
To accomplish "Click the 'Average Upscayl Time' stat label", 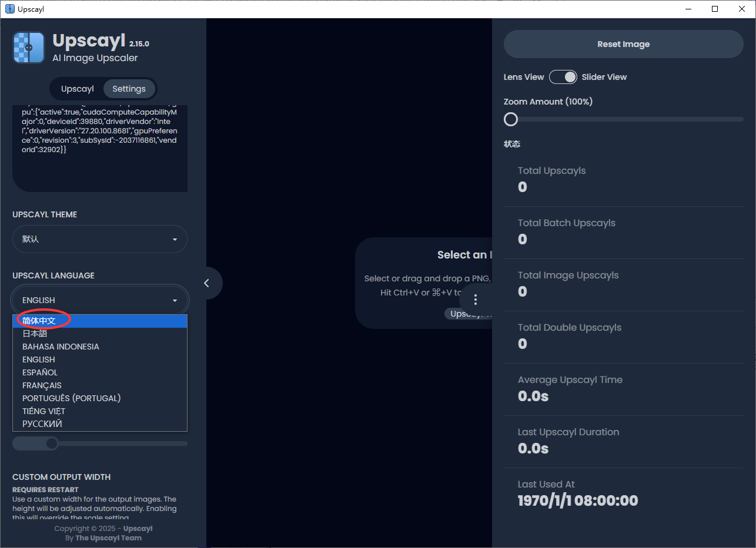I will coord(570,380).
